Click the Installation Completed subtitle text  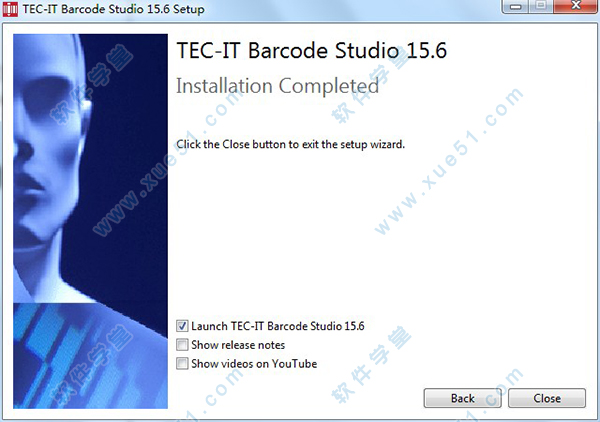(277, 86)
